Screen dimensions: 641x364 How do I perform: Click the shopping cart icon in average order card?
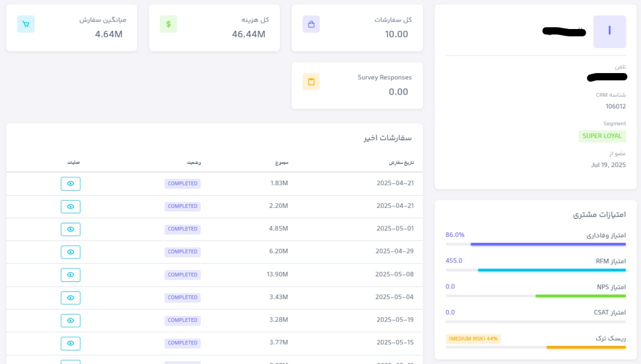click(26, 24)
